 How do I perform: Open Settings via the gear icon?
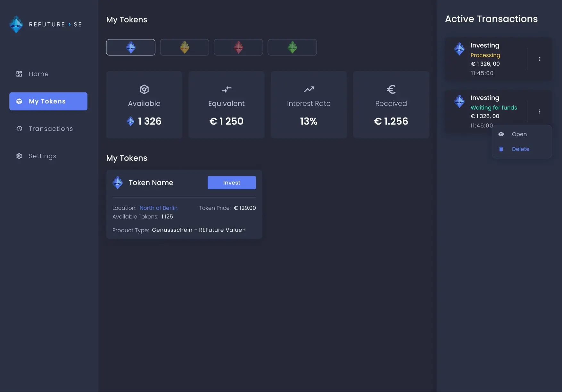19,156
